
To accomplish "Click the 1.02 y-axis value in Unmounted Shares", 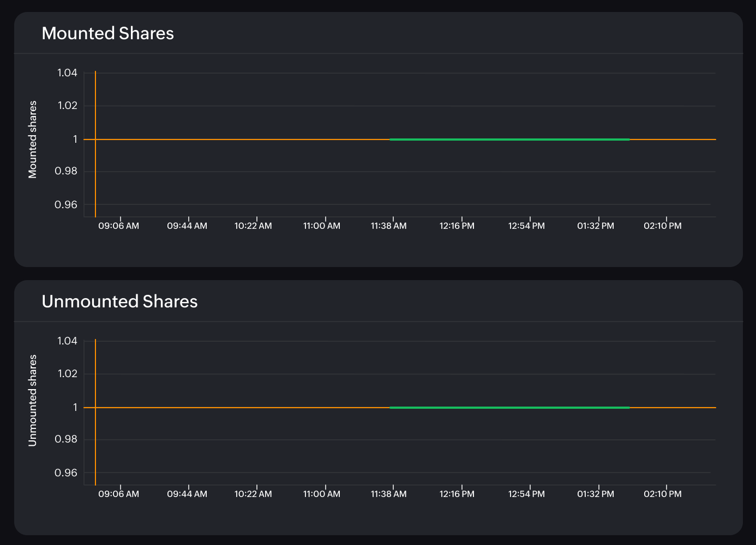I will tap(67, 374).
